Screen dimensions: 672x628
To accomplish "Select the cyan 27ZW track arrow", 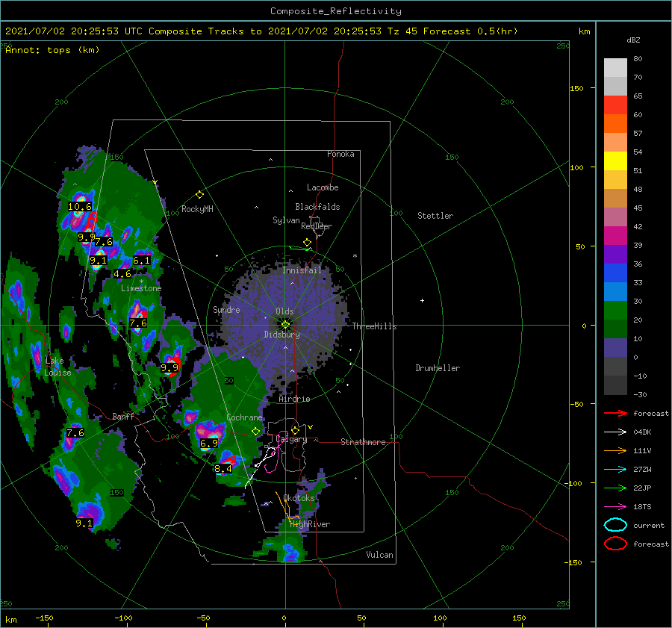I will pyautogui.click(x=615, y=470).
